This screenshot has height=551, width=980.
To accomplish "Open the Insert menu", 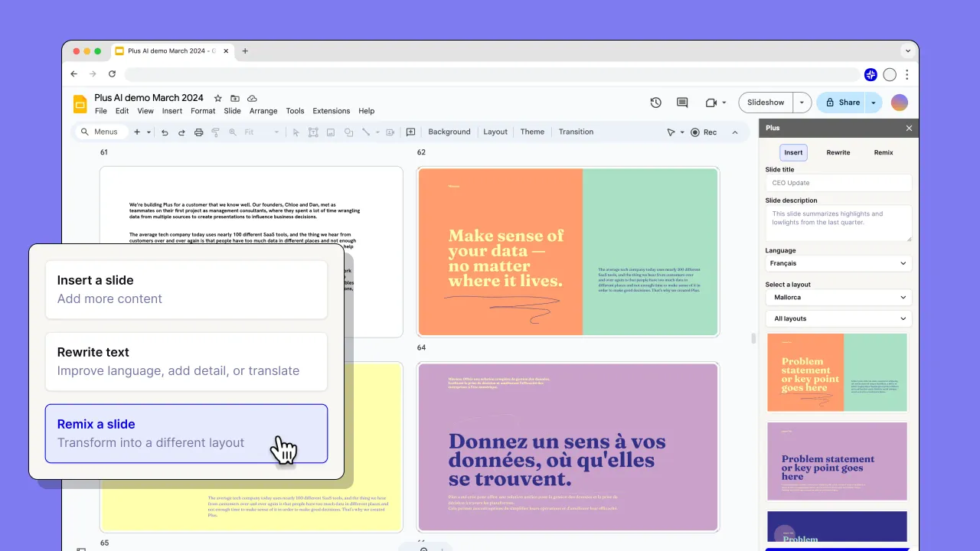I will pyautogui.click(x=172, y=111).
